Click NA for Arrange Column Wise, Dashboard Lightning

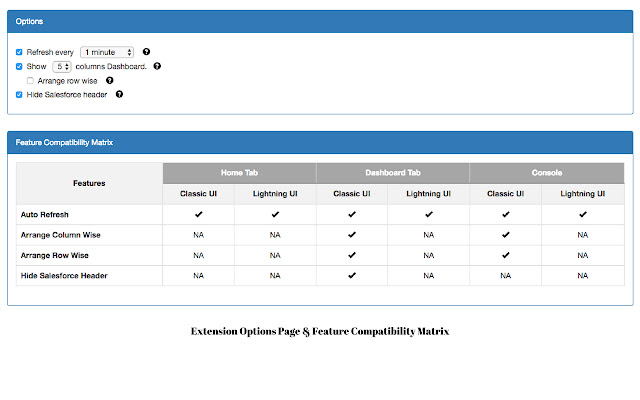click(429, 235)
